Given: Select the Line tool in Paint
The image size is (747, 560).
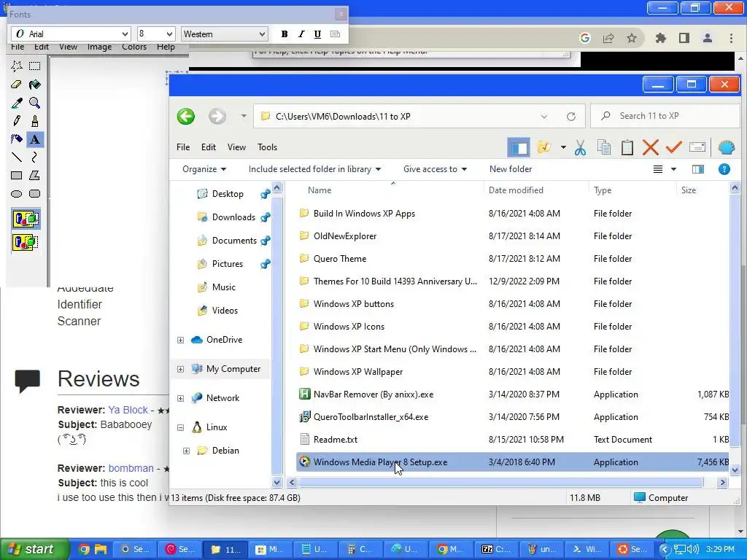Looking at the screenshot, I should click(x=17, y=157).
